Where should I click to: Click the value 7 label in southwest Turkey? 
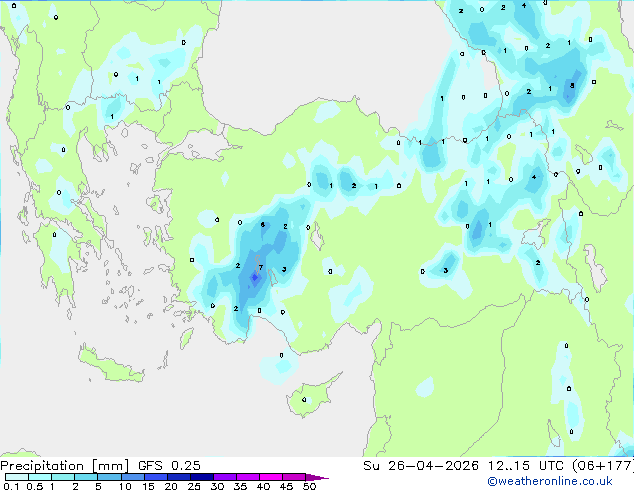click(x=261, y=267)
